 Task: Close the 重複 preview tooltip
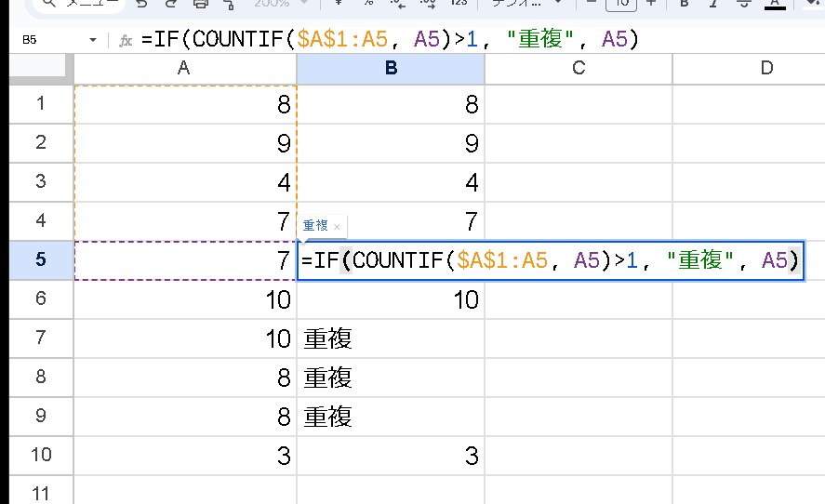pos(337,226)
